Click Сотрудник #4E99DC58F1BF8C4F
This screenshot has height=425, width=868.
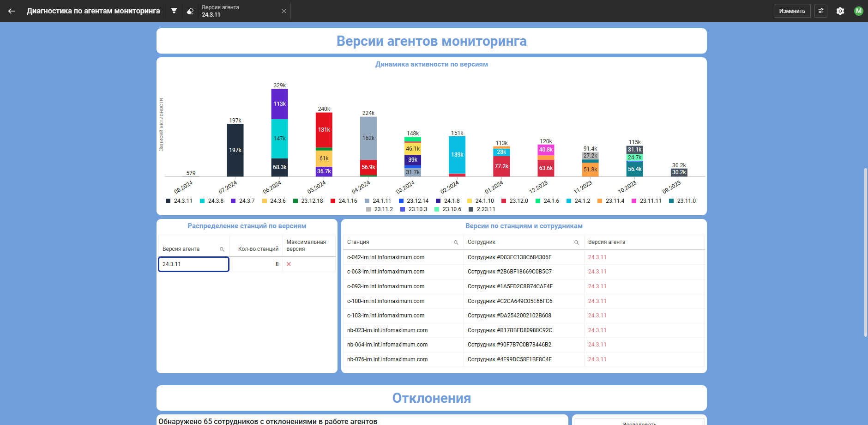coord(510,359)
